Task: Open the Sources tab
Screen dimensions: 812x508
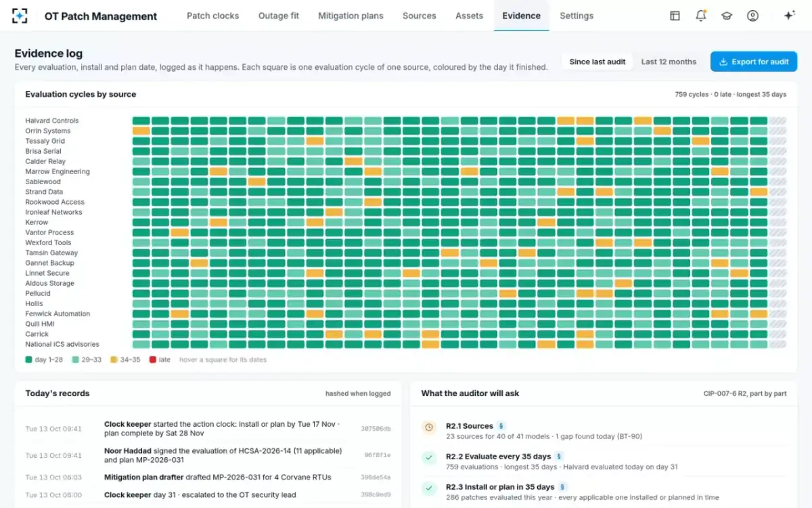Action: click(x=419, y=16)
